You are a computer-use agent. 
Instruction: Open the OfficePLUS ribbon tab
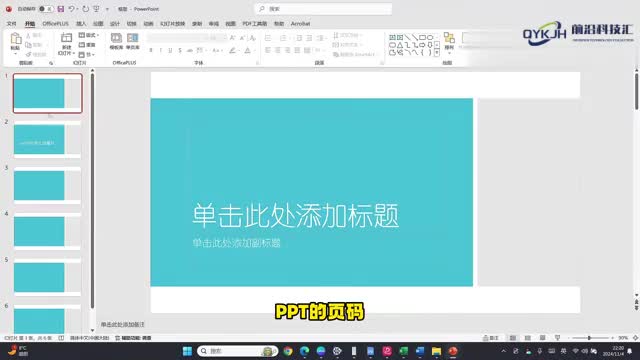tap(56, 24)
